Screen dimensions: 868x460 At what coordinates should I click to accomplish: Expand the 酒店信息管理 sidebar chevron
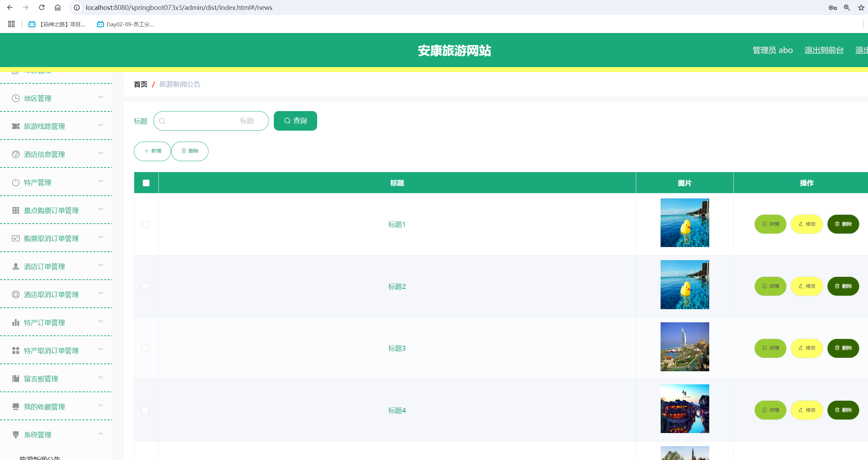click(101, 153)
